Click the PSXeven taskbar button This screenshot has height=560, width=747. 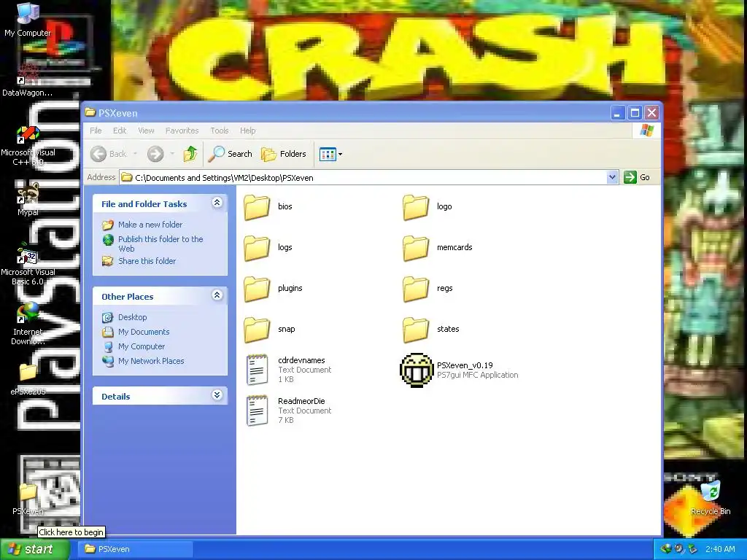[136, 549]
